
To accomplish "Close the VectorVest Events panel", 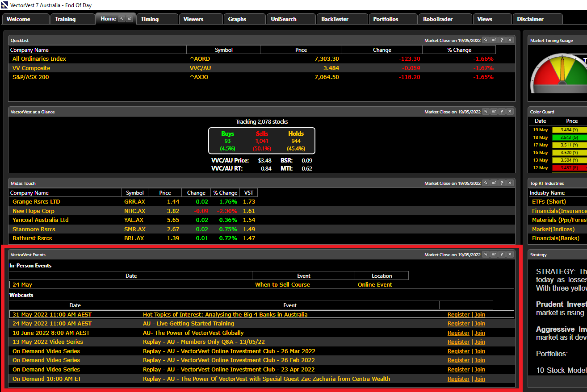I will 510,254.
